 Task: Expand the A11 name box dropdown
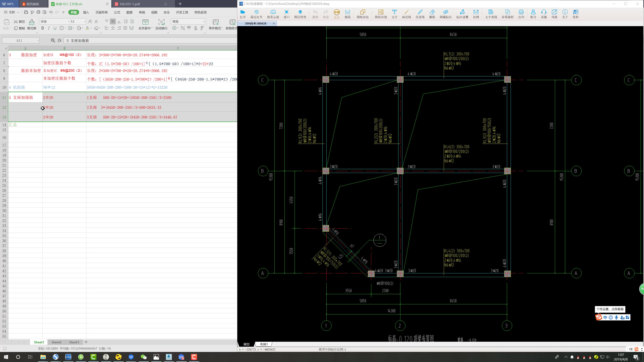coord(38,40)
